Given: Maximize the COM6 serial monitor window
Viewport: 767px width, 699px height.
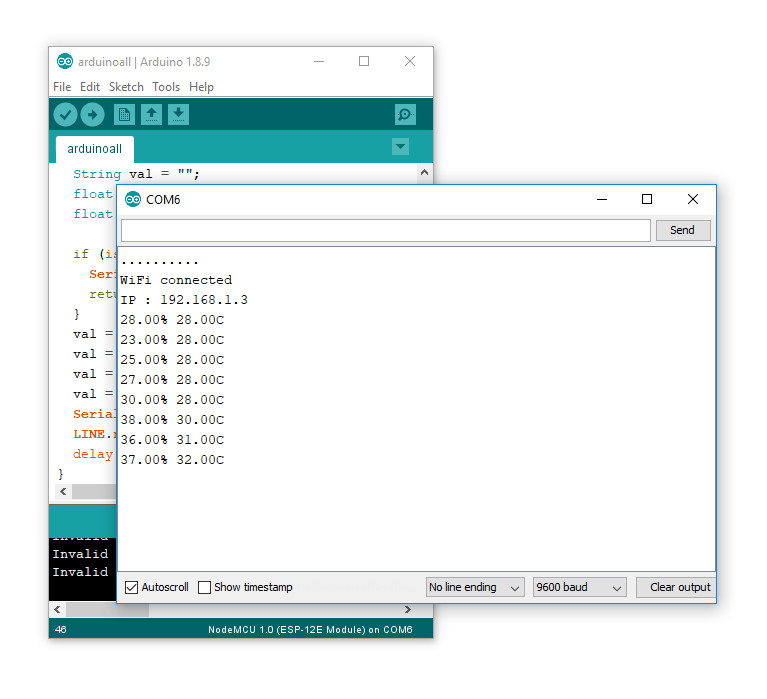Looking at the screenshot, I should point(647,199).
